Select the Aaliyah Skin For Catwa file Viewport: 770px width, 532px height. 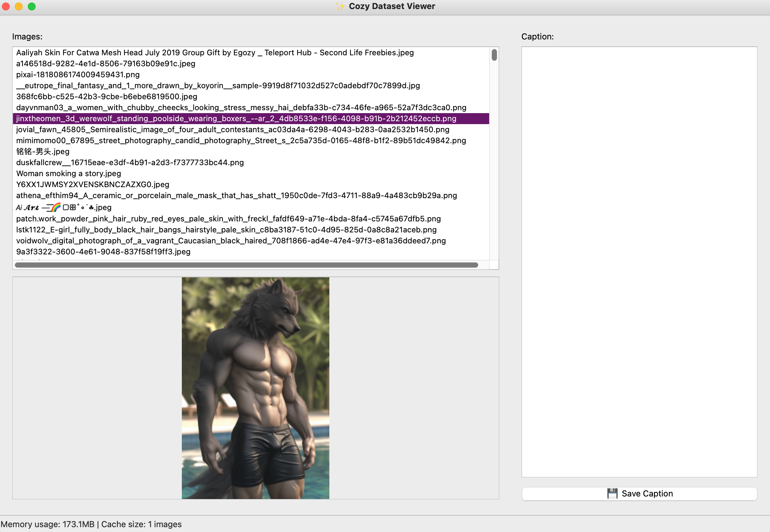coord(215,53)
